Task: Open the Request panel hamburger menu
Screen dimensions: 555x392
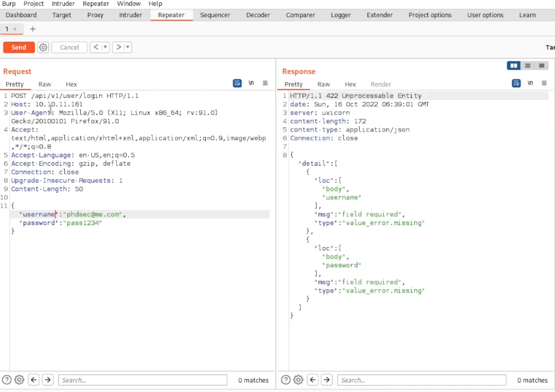Action: (x=265, y=84)
